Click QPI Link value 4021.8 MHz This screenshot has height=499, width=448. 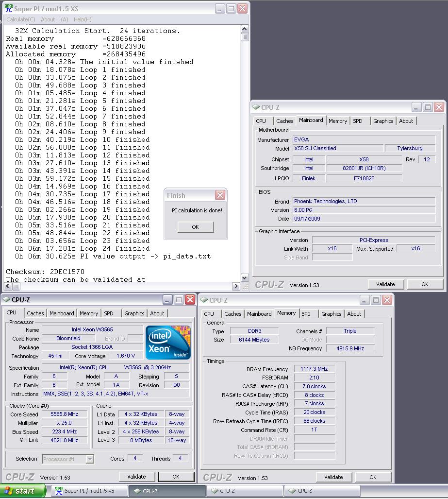pyautogui.click(x=65, y=440)
